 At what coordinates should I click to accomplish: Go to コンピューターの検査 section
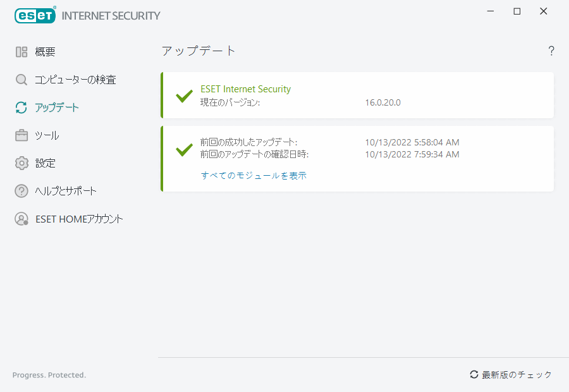click(x=75, y=80)
